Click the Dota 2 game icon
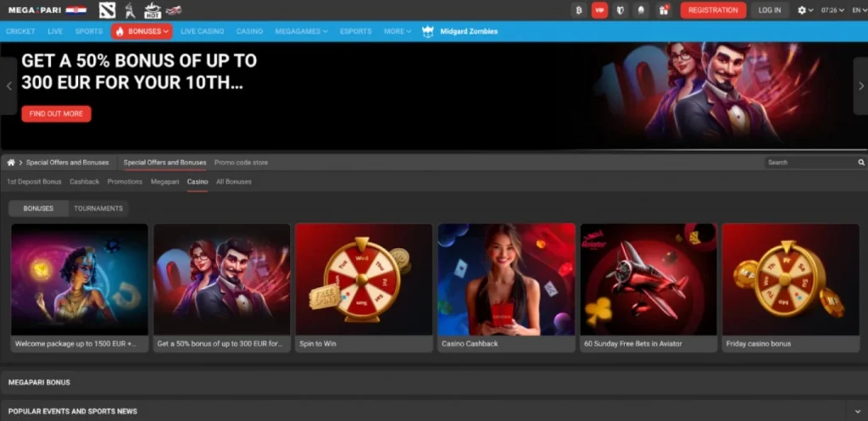 [x=106, y=10]
